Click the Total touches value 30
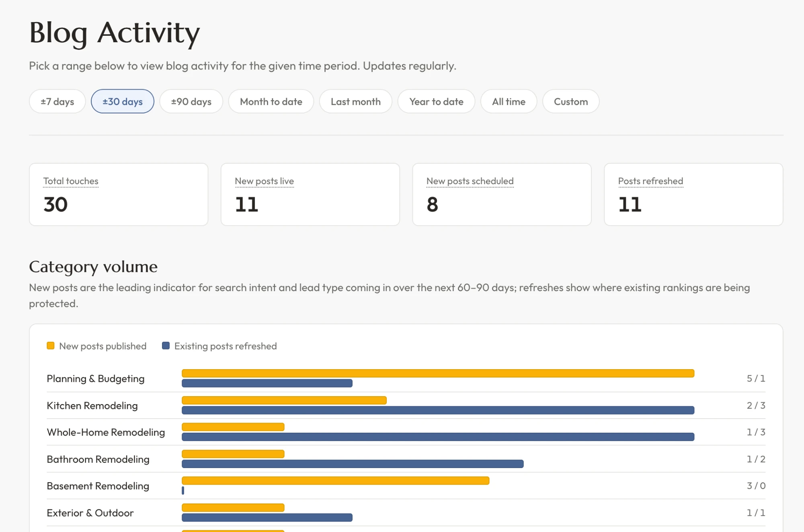This screenshot has height=532, width=804. 55,204
